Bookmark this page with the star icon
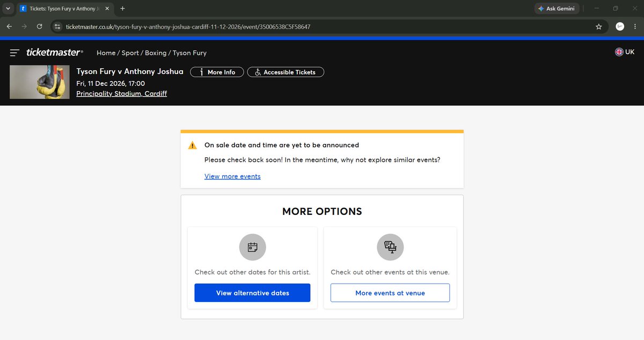The height and width of the screenshot is (340, 644). click(x=599, y=26)
